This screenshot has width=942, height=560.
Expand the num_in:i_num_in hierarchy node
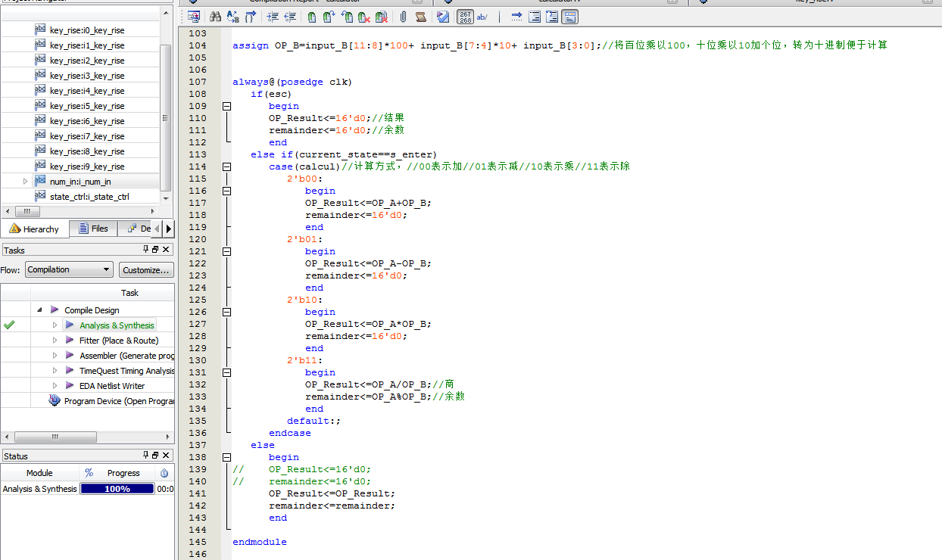[x=25, y=182]
